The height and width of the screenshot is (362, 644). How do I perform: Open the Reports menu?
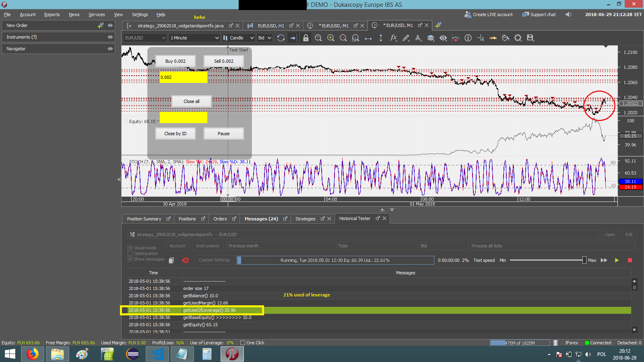click(52, 14)
